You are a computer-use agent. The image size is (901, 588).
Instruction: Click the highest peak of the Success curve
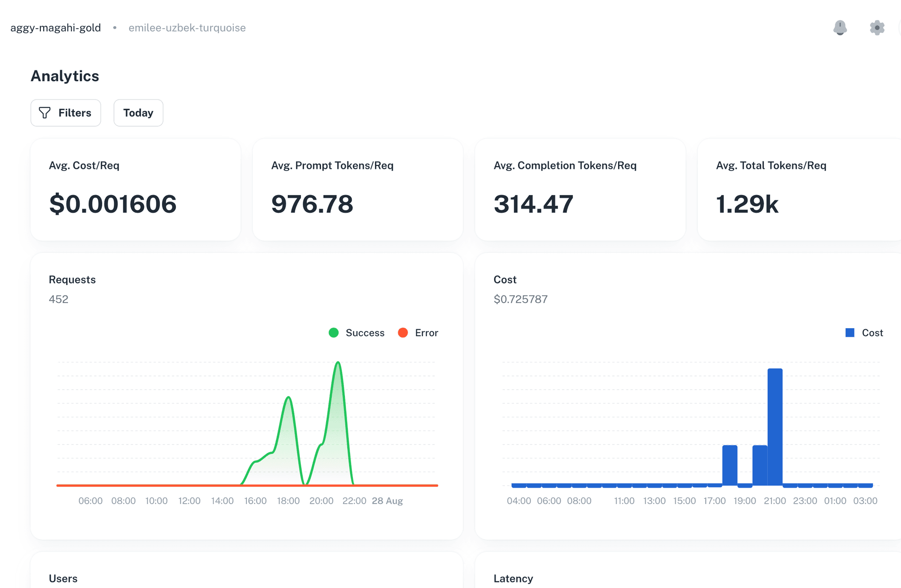(x=338, y=362)
